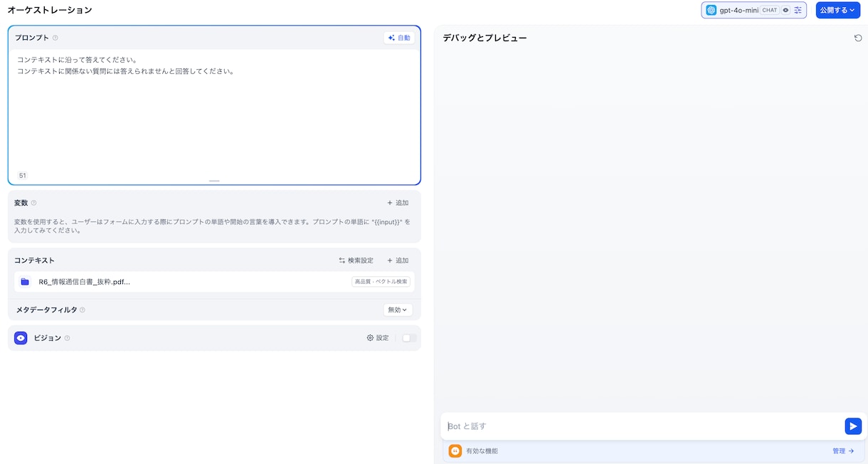Open ビジョン 設定 gear settings
868x464 pixels.
(378, 338)
